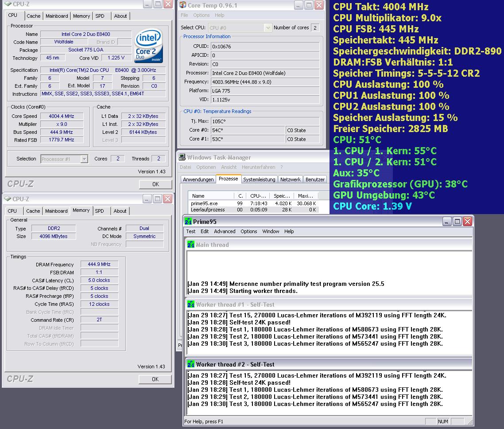Switch to Netzwerk tab in Task-Manager

(290, 179)
